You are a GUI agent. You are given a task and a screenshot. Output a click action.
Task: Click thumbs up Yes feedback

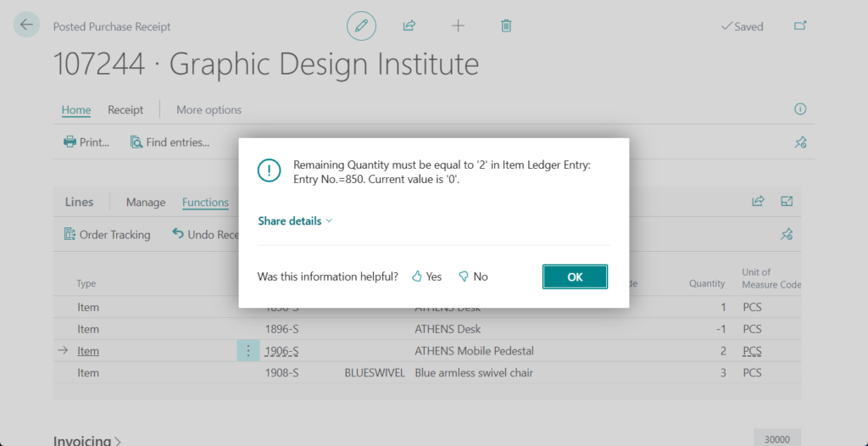tap(427, 276)
